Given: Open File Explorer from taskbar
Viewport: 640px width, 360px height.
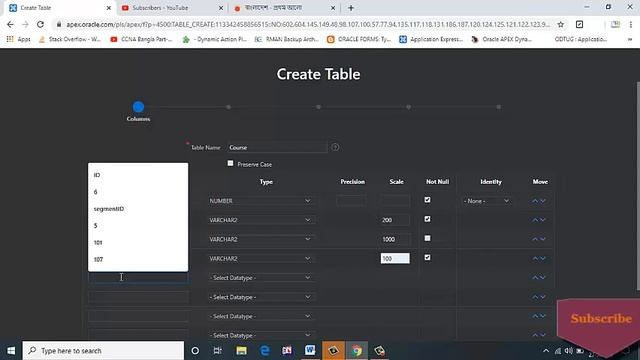Looking at the screenshot, I should click(x=241, y=351).
